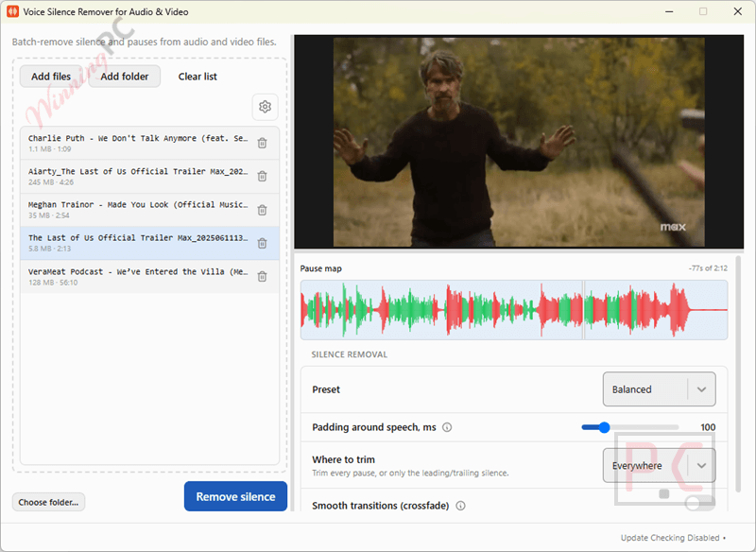Screen dimensions: 756x552
Task: Click the video preview frame
Action: point(519,142)
